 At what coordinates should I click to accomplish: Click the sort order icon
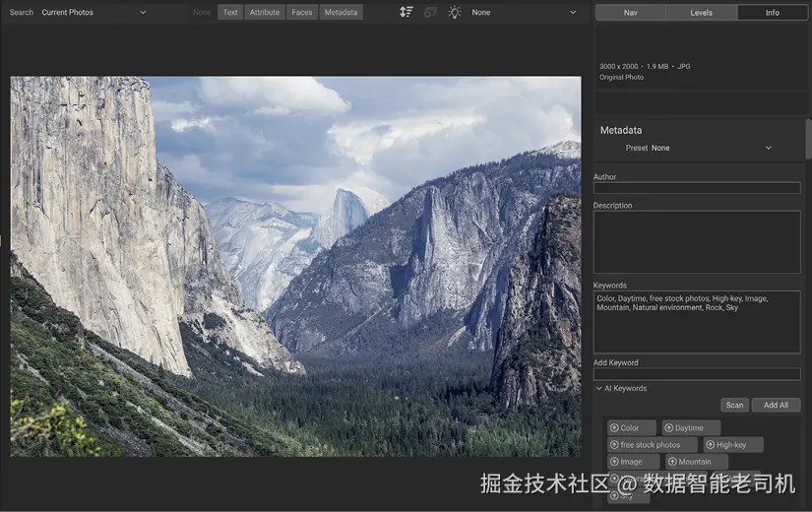click(x=406, y=12)
